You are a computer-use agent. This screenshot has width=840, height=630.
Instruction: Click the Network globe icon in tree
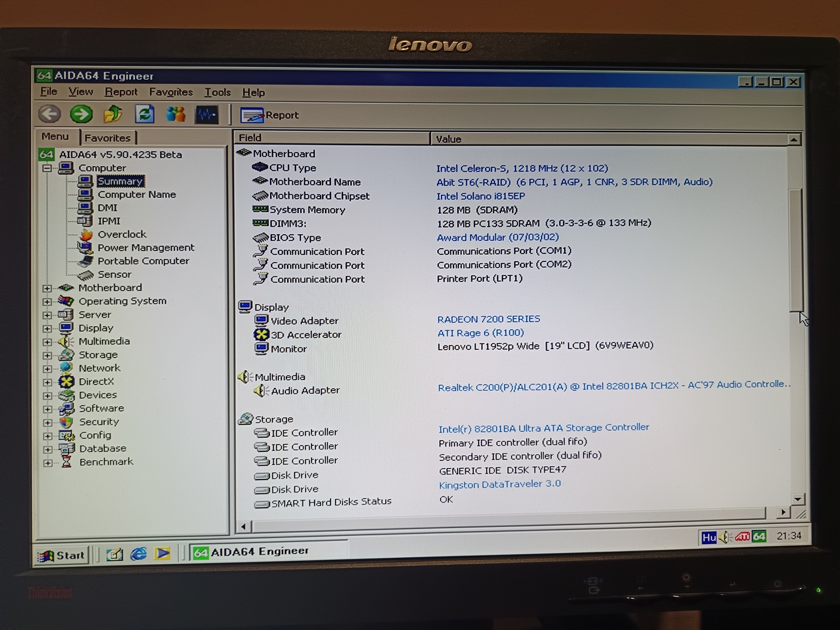(x=66, y=368)
